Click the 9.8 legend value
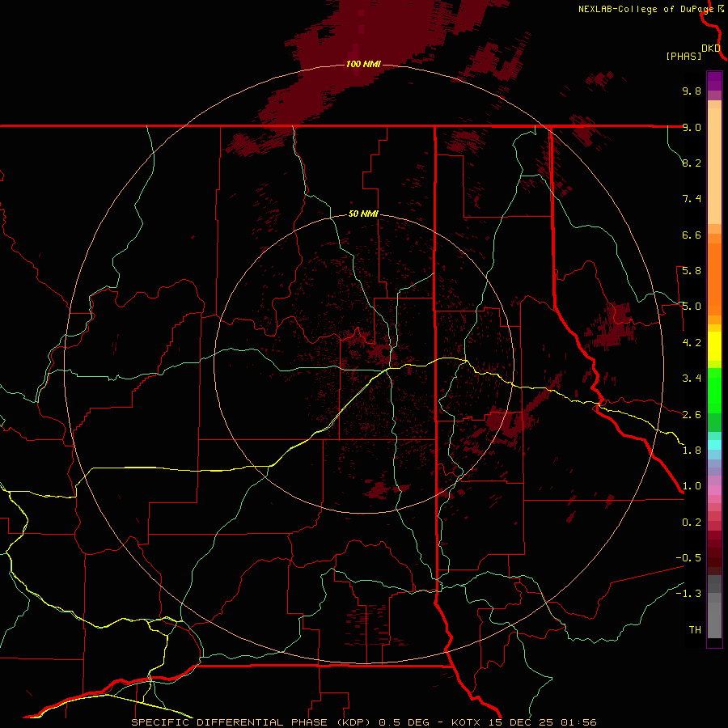Screen dimensions: 728x728 pos(692,91)
